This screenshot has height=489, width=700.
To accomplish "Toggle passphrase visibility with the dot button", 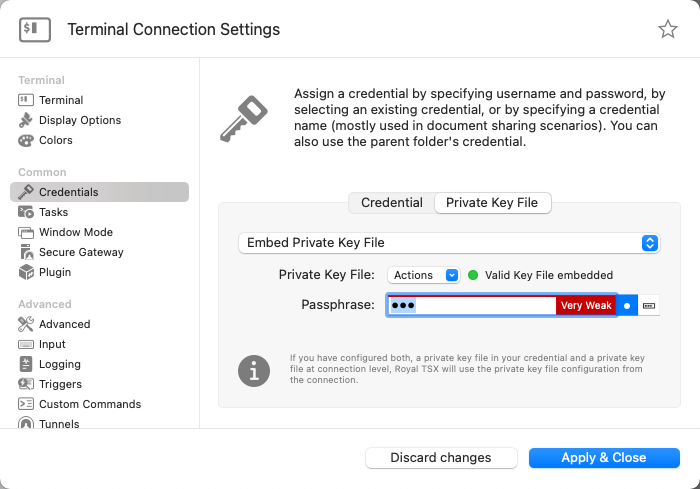I will tap(627, 305).
